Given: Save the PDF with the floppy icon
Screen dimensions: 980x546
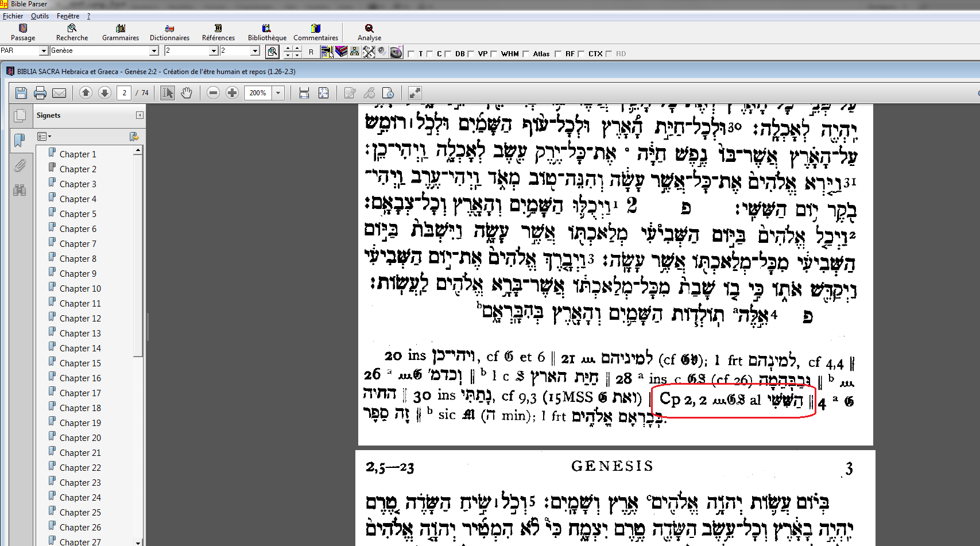Looking at the screenshot, I should click(21, 93).
